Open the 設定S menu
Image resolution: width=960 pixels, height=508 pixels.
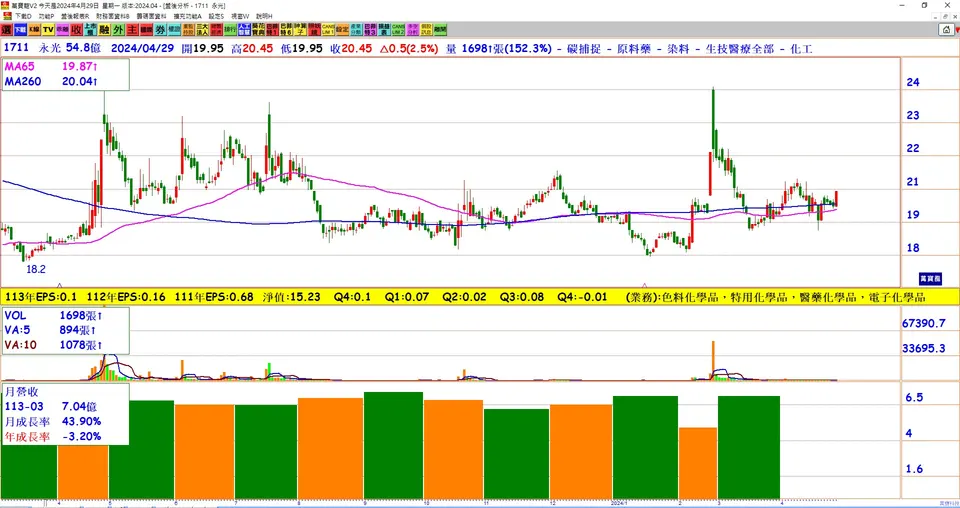(216, 16)
